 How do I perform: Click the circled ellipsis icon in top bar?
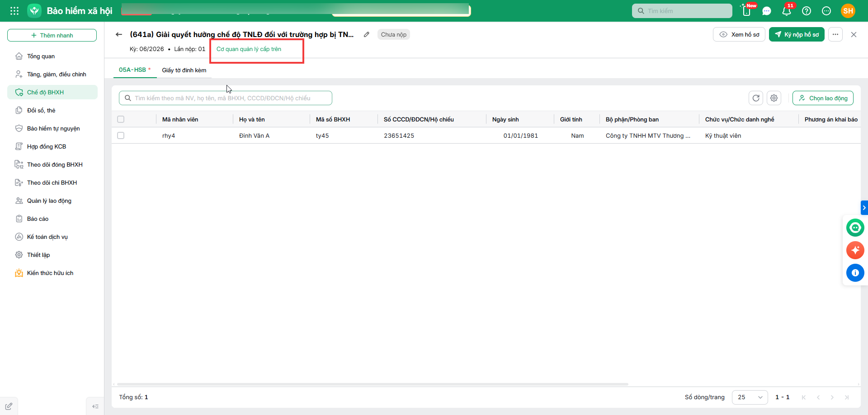(x=826, y=11)
